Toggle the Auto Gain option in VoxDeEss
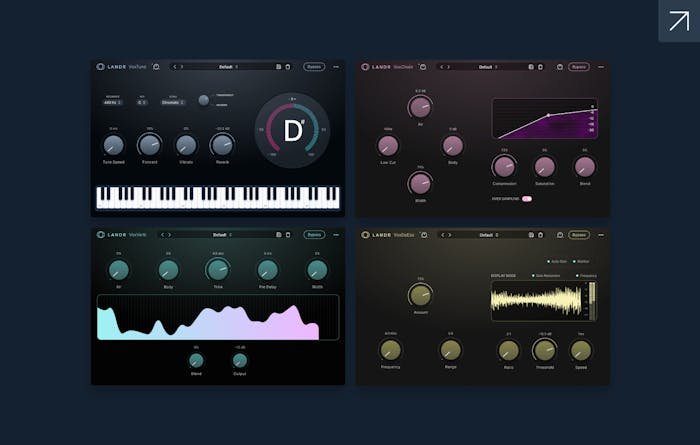 tap(557, 262)
